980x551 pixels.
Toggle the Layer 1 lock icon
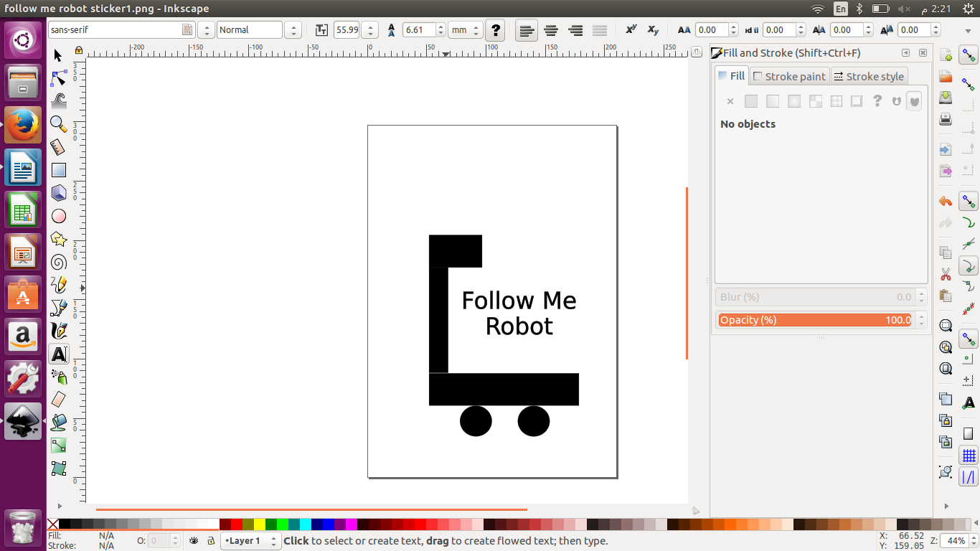tap(209, 541)
